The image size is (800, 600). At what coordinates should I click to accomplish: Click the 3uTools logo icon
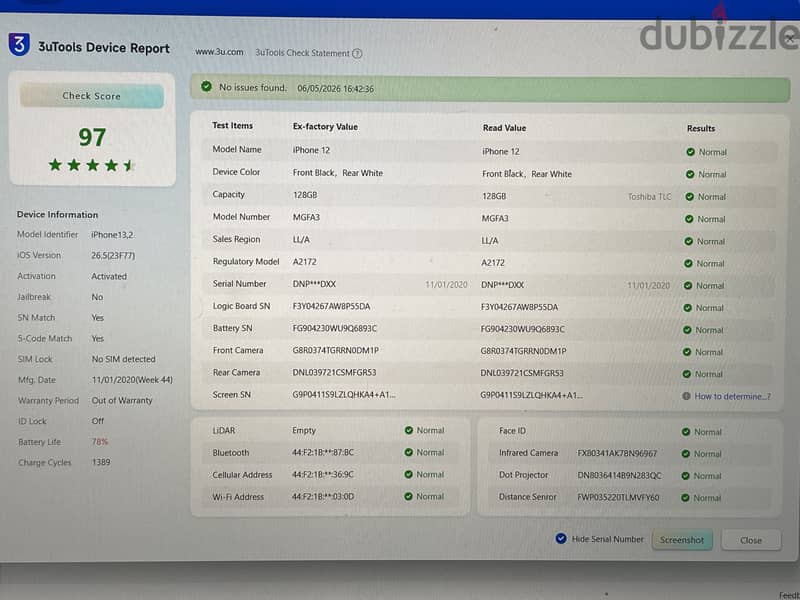point(19,44)
